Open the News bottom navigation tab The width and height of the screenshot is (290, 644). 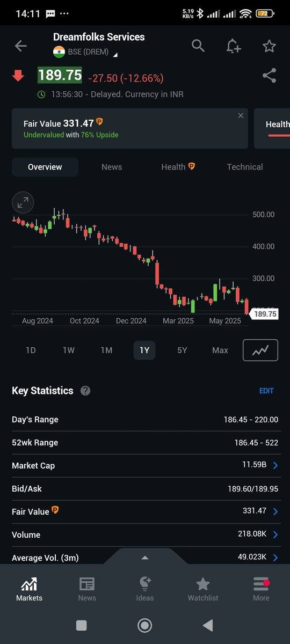[87, 589]
